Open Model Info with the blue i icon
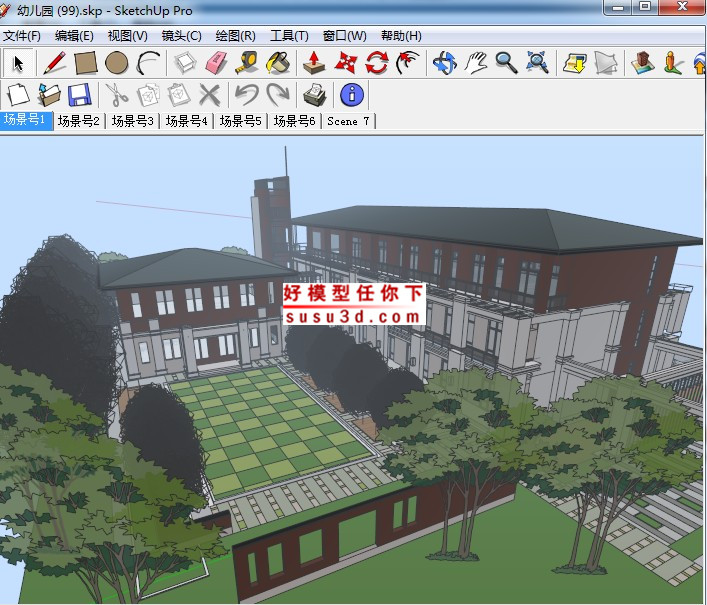 [x=352, y=95]
